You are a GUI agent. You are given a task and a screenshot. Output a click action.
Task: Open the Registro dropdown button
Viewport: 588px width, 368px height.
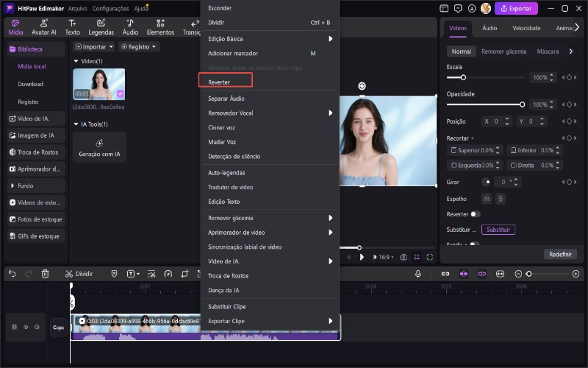(138, 46)
